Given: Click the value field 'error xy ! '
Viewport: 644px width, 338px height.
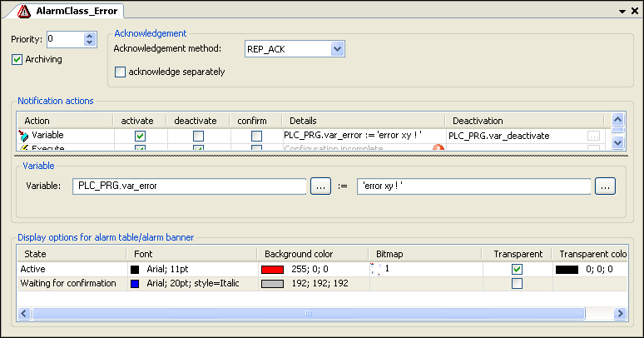Looking at the screenshot, I should (x=474, y=186).
